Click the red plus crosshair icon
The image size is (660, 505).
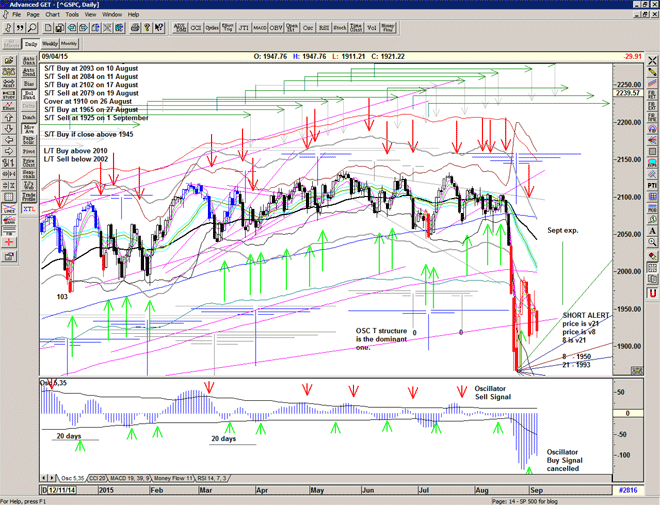tap(9, 241)
